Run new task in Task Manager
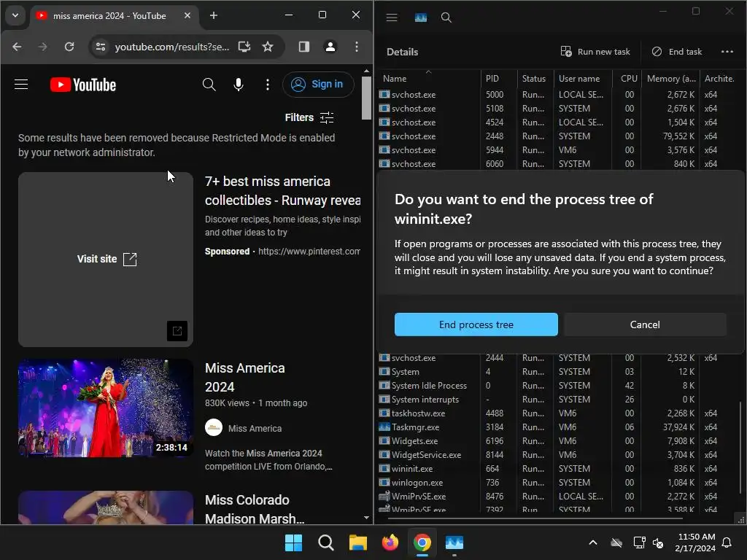The width and height of the screenshot is (747, 560). (595, 52)
